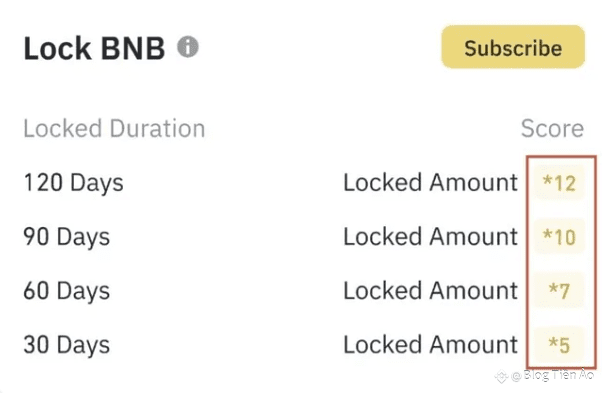Click Locked Amount in the 60 Days row
This screenshot has height=393, width=602.
(430, 291)
